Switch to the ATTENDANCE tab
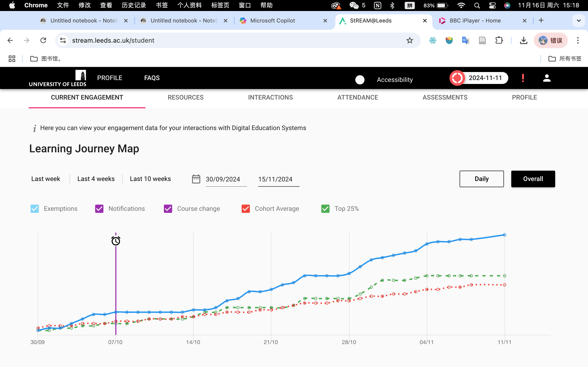 click(x=357, y=97)
